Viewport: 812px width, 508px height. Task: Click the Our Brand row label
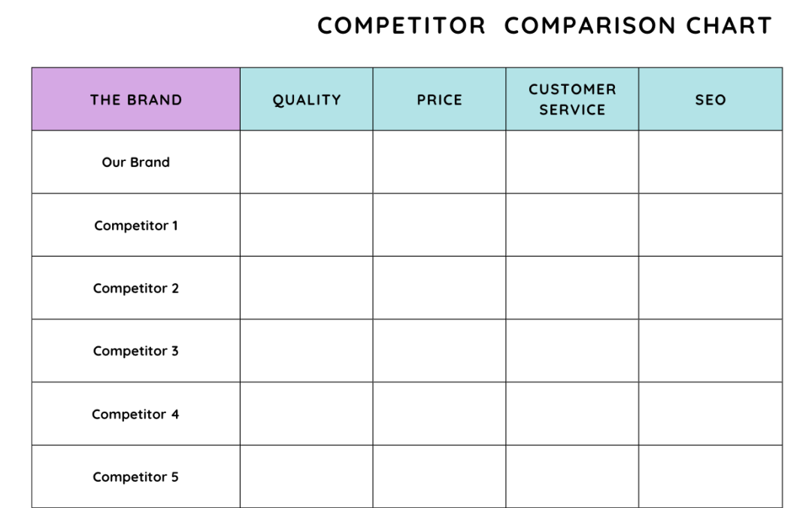(x=136, y=162)
